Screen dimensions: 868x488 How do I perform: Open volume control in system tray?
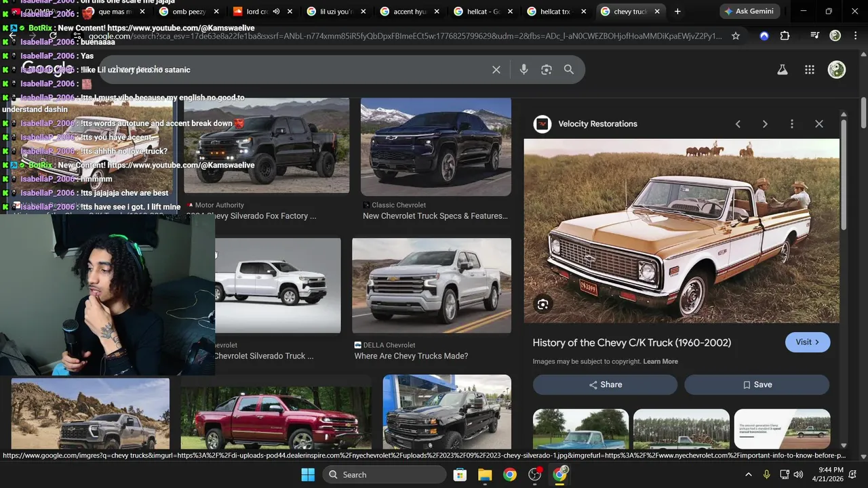coord(799,474)
